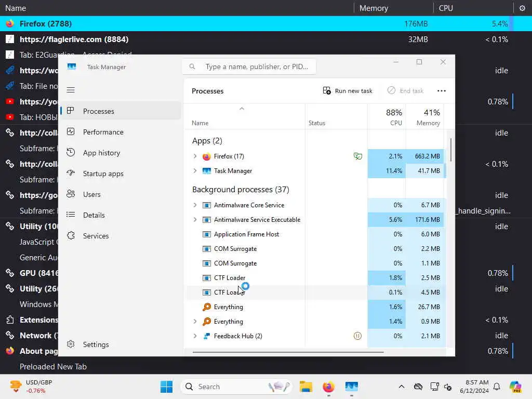Image resolution: width=532 pixels, height=399 pixels.
Task: Sort processes by Name column
Action: pyautogui.click(x=244, y=117)
